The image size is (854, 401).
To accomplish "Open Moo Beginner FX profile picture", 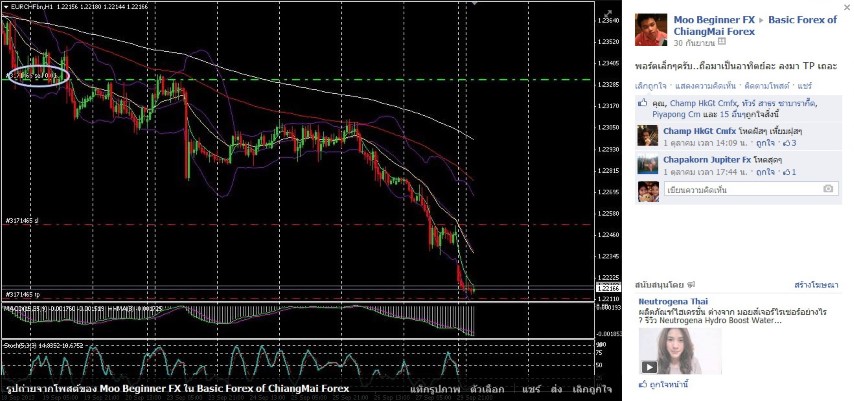I will click(x=651, y=29).
